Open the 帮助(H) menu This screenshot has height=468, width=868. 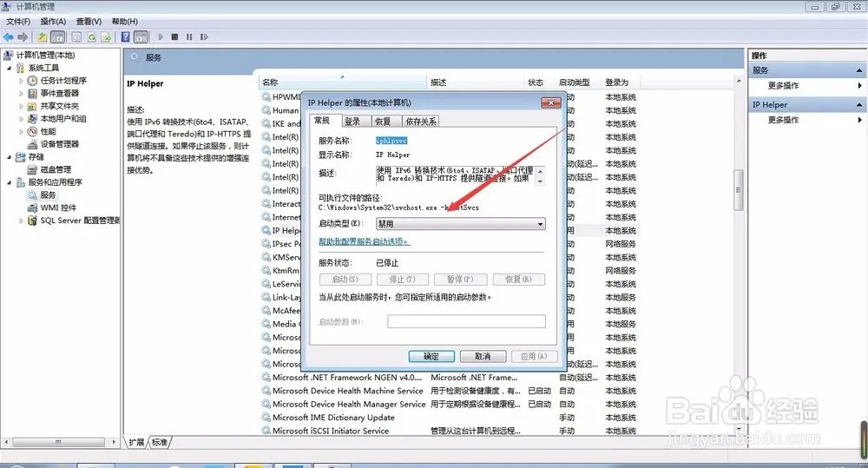(124, 21)
